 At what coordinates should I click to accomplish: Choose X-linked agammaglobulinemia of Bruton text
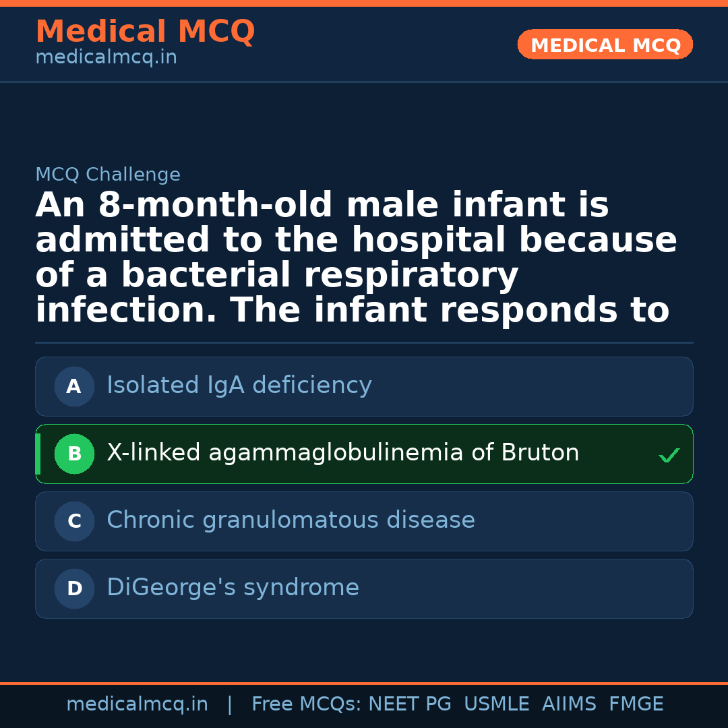(342, 453)
